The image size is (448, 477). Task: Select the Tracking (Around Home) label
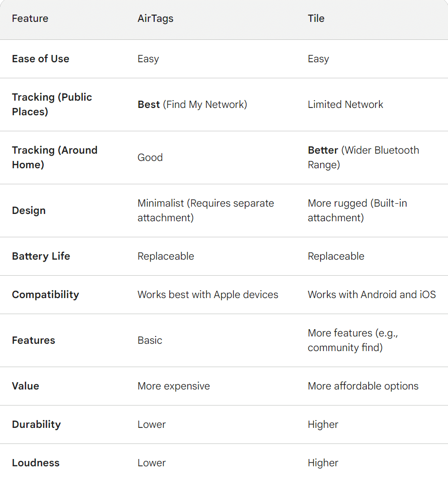pyautogui.click(x=55, y=157)
